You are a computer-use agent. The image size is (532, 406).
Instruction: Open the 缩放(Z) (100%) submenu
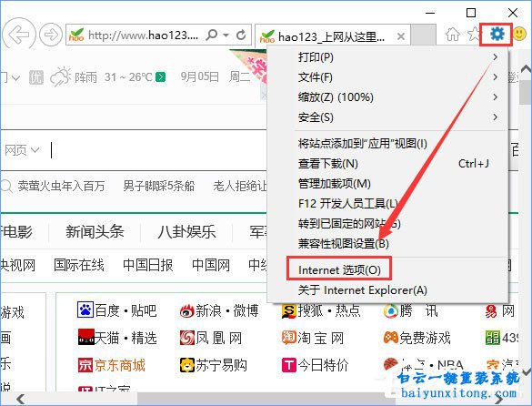tap(388, 97)
